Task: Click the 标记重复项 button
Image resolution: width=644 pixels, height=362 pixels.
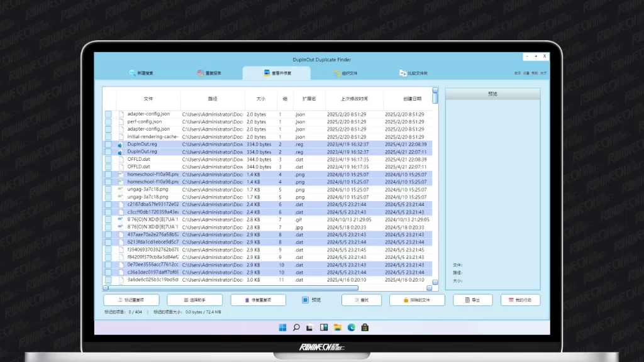Action: tap(131, 300)
